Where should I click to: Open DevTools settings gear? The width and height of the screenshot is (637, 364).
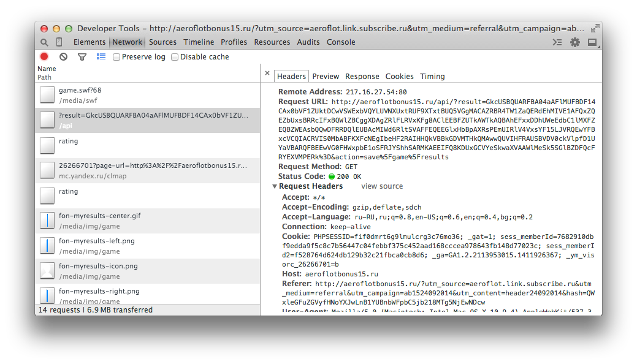(575, 42)
